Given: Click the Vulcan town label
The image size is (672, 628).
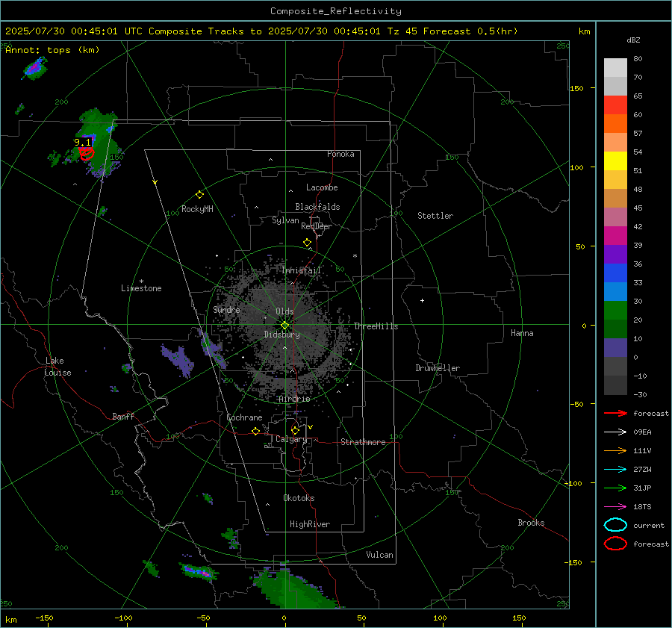Looking at the screenshot, I should (x=379, y=555).
